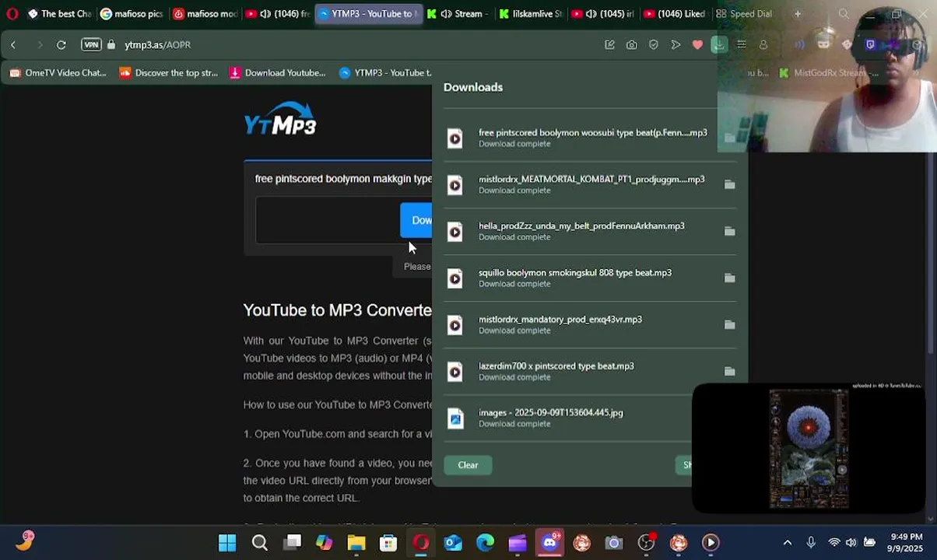Switch to the 'mafioso mod' tab

205,13
